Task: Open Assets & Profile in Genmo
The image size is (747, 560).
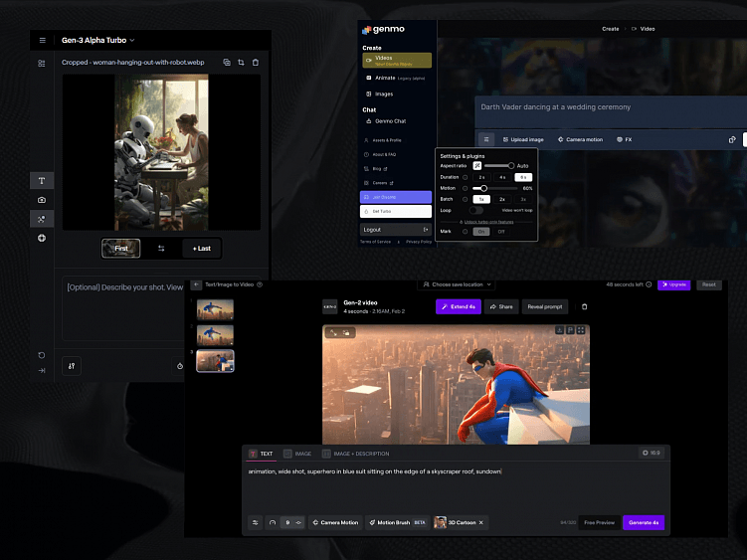Action: pyautogui.click(x=383, y=140)
